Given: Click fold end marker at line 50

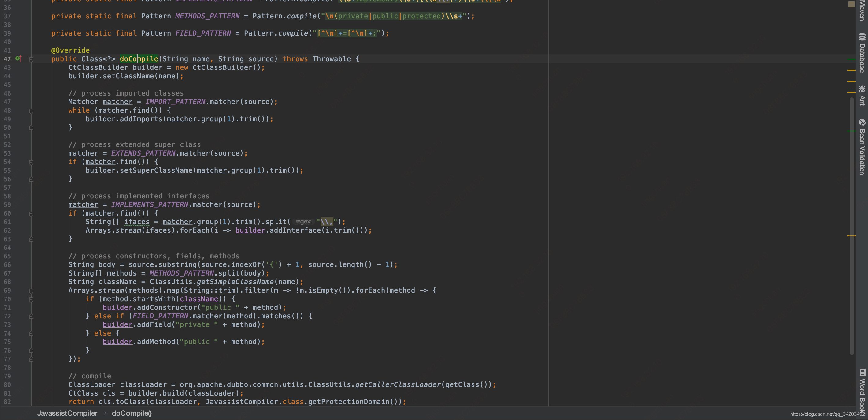Looking at the screenshot, I should coord(31,128).
